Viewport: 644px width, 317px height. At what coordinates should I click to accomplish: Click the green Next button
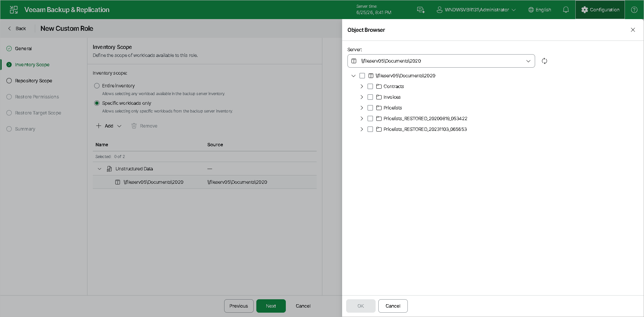tap(271, 306)
